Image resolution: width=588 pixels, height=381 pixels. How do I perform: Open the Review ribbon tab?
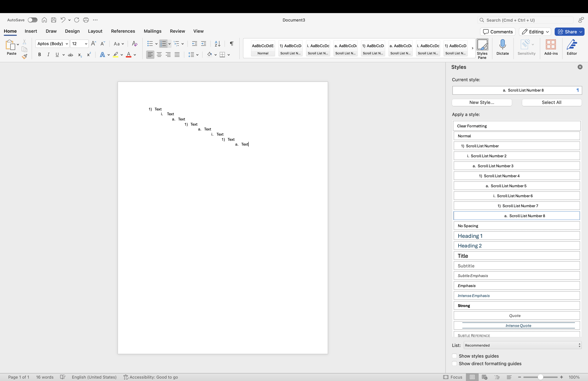(x=177, y=31)
